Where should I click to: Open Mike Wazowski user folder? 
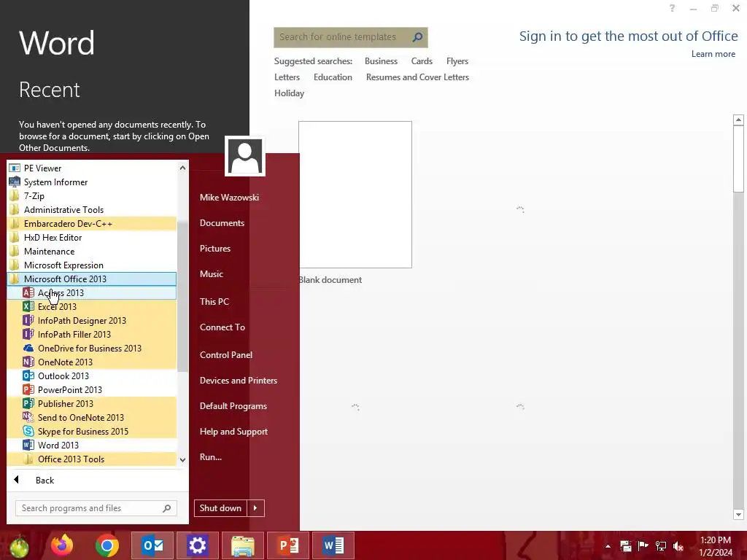click(x=229, y=197)
